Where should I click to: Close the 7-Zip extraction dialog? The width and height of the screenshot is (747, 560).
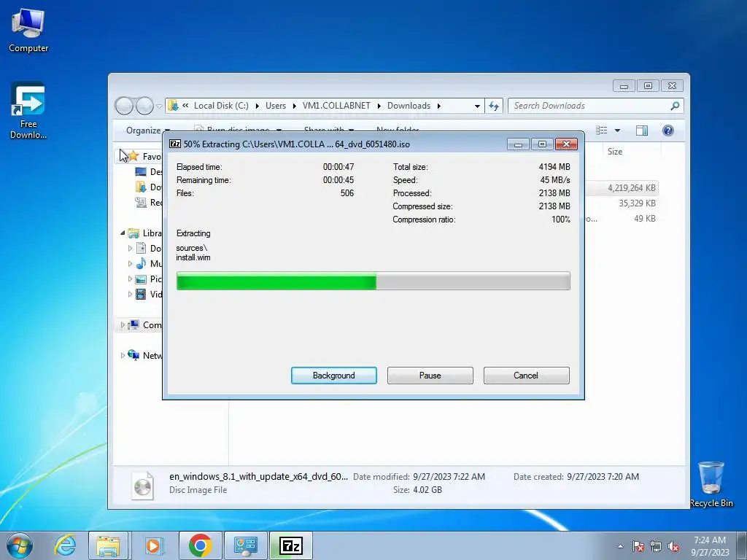pos(566,144)
